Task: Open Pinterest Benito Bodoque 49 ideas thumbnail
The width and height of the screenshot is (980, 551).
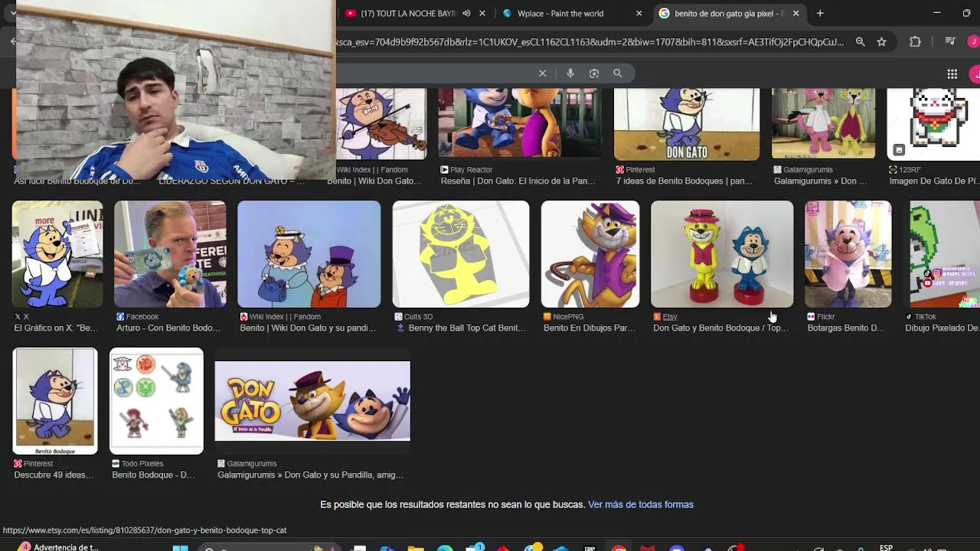Action: pyautogui.click(x=55, y=401)
